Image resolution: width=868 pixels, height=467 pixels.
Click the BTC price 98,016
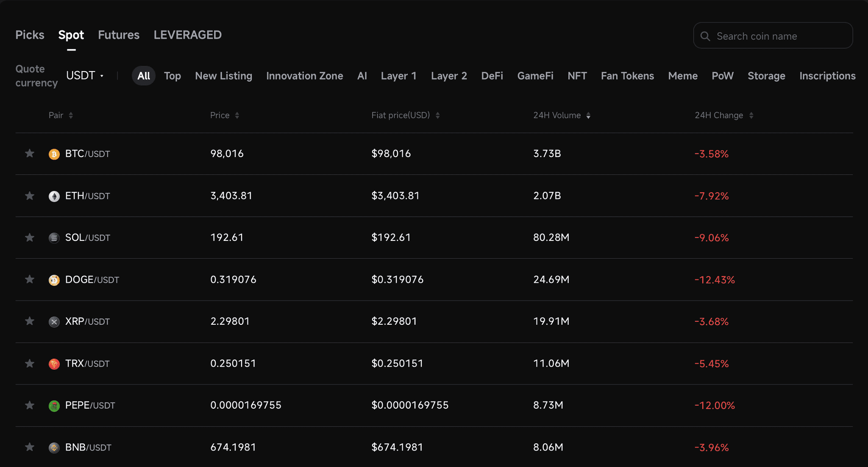click(227, 153)
